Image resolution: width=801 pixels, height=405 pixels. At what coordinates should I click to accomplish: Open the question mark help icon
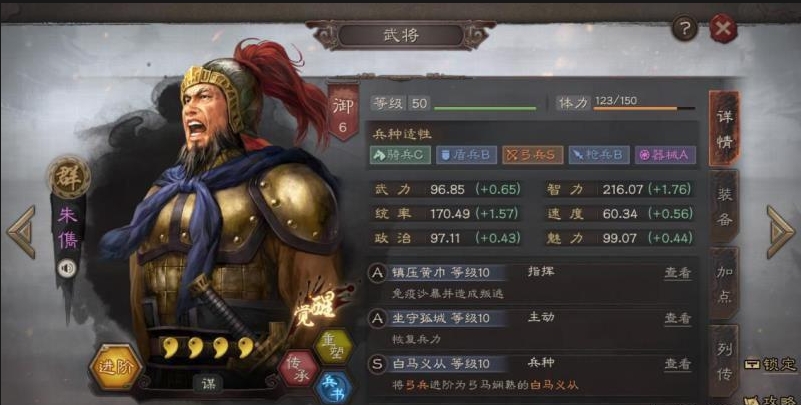coord(685,28)
